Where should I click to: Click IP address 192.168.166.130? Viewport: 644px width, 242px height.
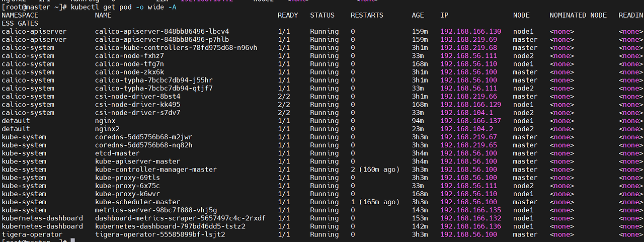tap(471, 32)
